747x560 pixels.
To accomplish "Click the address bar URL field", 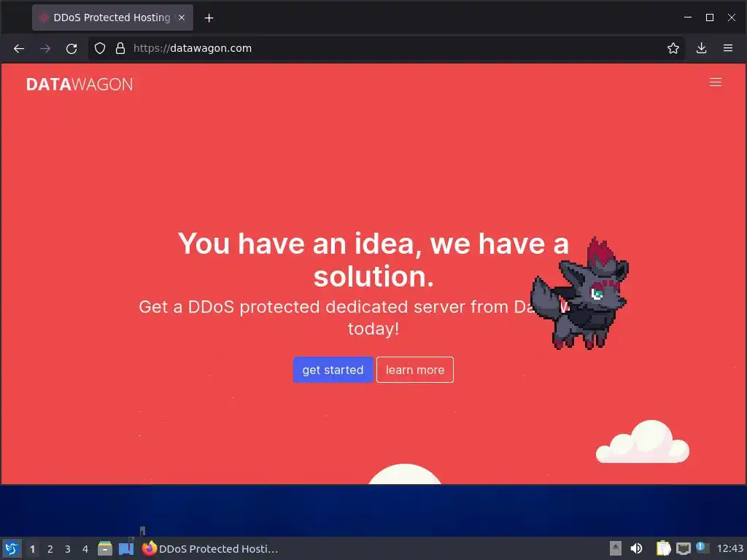I will [x=386, y=48].
